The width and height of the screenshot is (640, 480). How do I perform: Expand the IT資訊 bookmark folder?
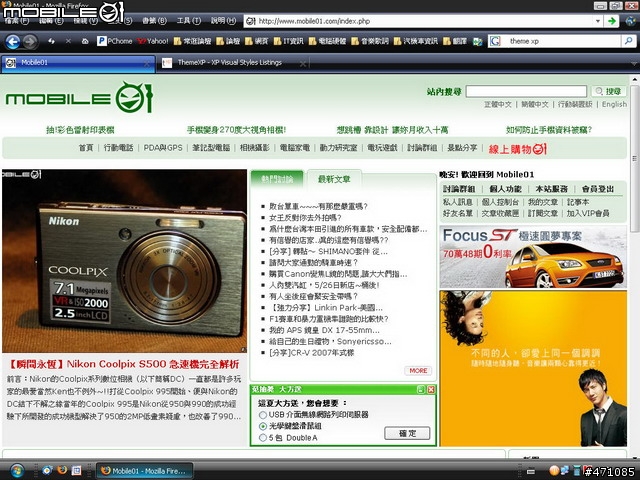pyautogui.click(x=288, y=41)
